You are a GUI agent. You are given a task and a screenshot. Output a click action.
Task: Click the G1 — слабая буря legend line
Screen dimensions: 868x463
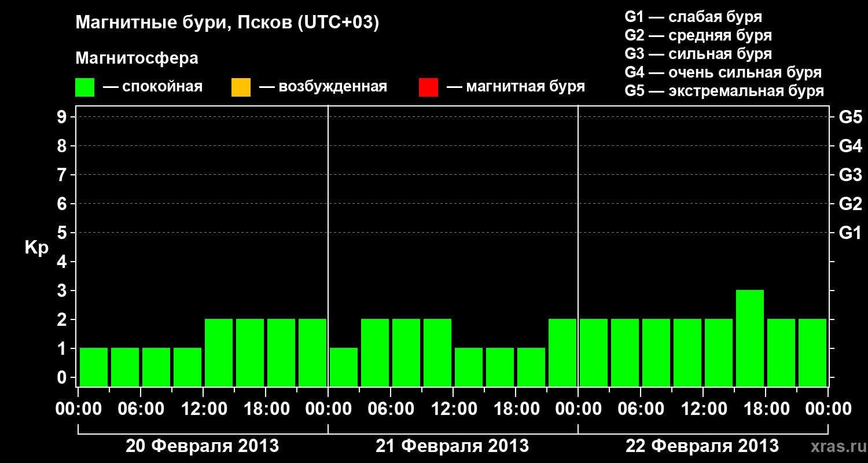click(693, 17)
